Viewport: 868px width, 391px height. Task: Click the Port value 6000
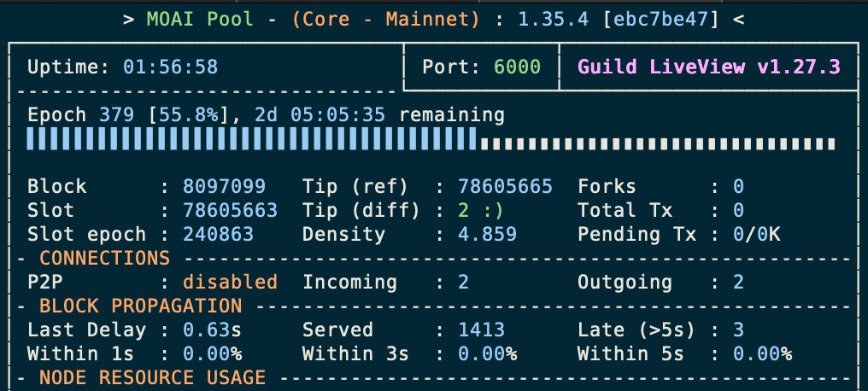point(517,67)
